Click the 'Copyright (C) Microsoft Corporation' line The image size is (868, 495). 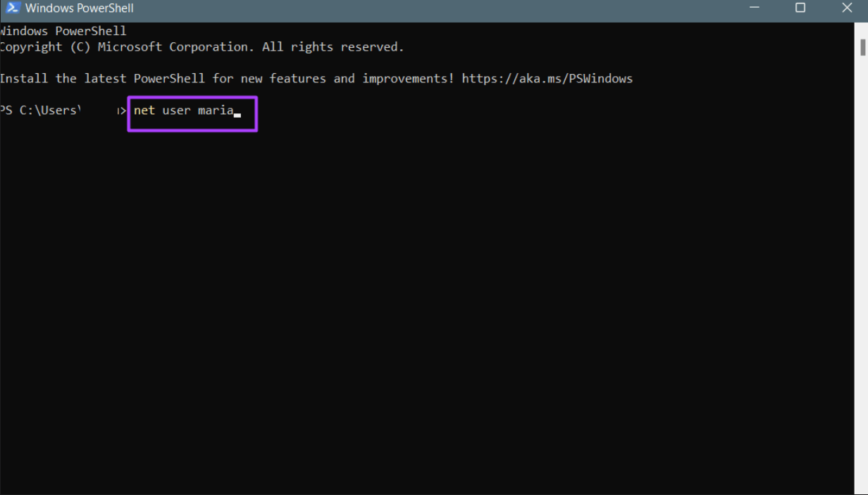(202, 47)
